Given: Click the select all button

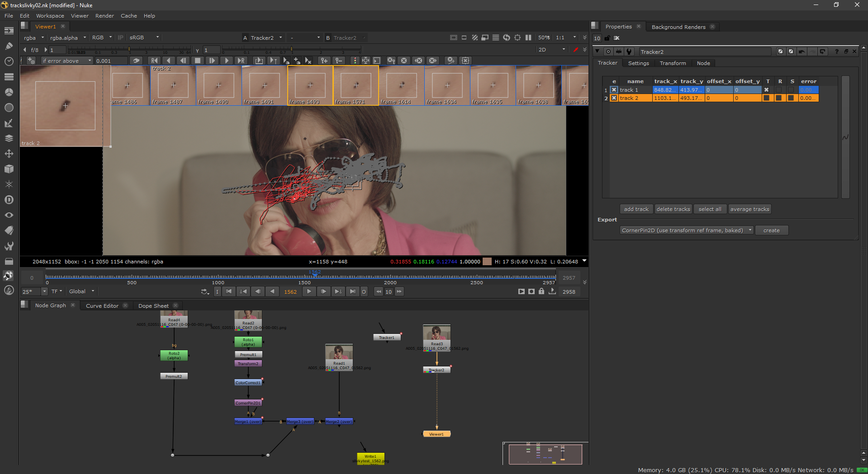Looking at the screenshot, I should [x=710, y=209].
